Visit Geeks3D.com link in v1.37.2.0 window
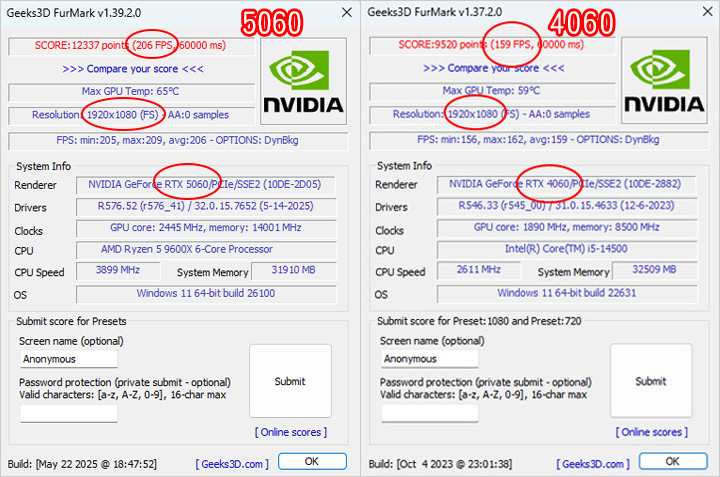This screenshot has width=720, height=477. tap(593, 464)
